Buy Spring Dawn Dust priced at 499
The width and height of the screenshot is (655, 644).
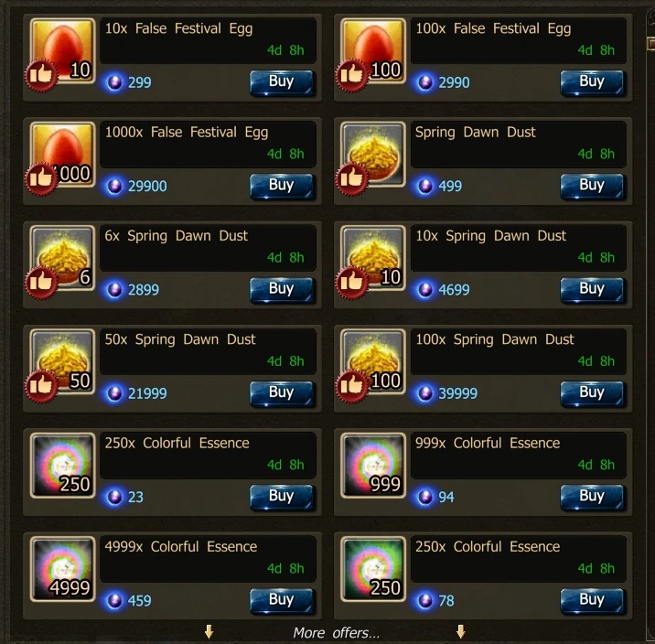point(592,186)
